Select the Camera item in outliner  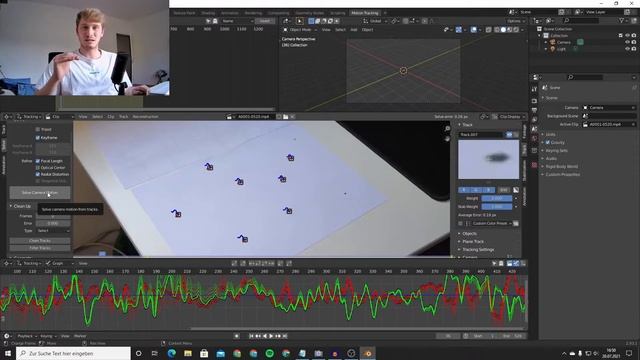563,42
